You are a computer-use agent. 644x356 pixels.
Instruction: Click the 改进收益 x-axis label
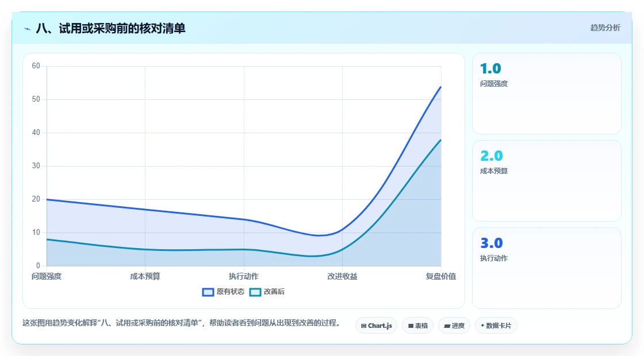click(x=342, y=276)
